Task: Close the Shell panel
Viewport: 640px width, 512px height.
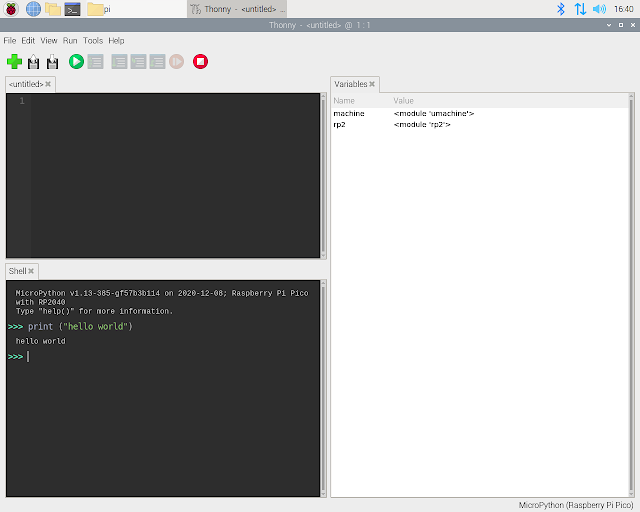Action: [31, 271]
